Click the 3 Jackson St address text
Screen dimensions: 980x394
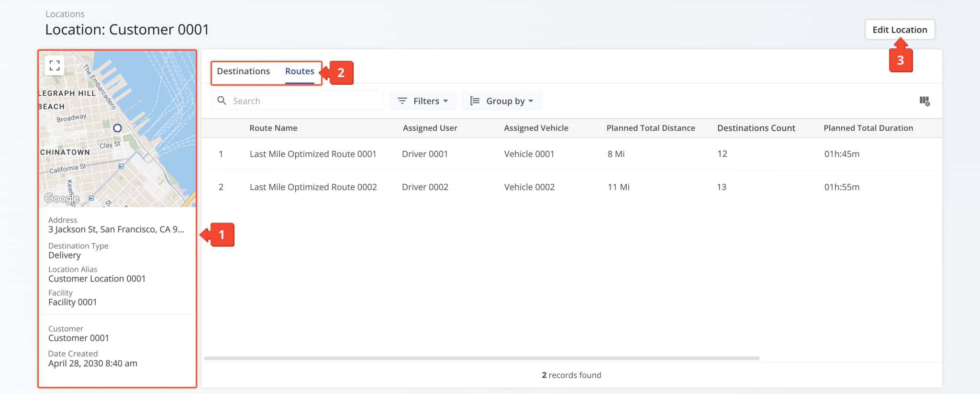[x=116, y=230]
